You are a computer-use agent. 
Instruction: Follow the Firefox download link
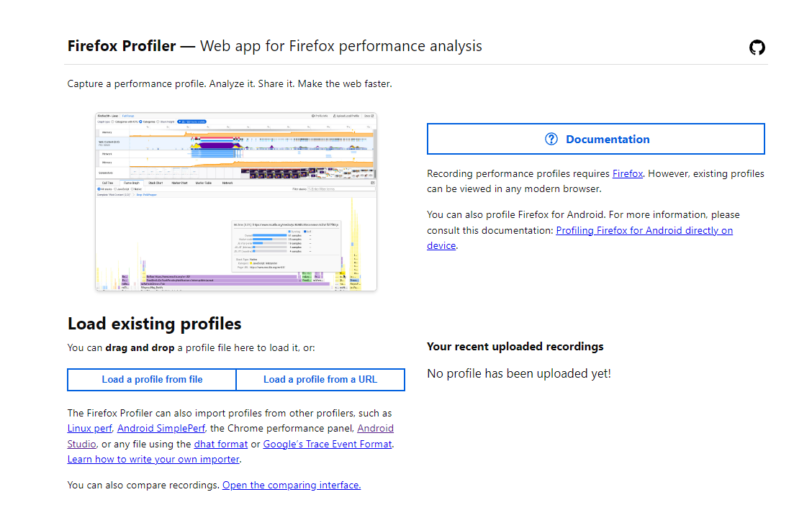(627, 173)
